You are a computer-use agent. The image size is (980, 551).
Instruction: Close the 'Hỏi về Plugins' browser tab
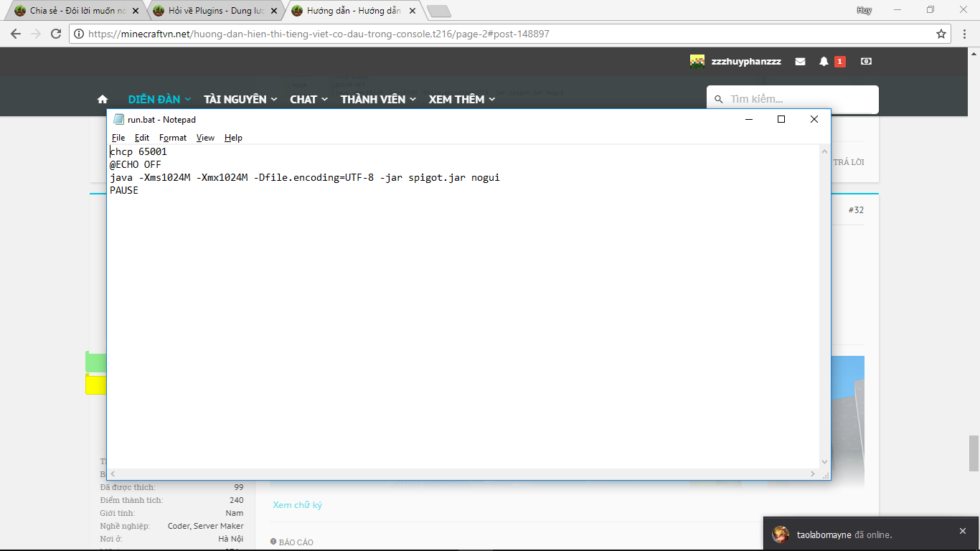point(274,11)
